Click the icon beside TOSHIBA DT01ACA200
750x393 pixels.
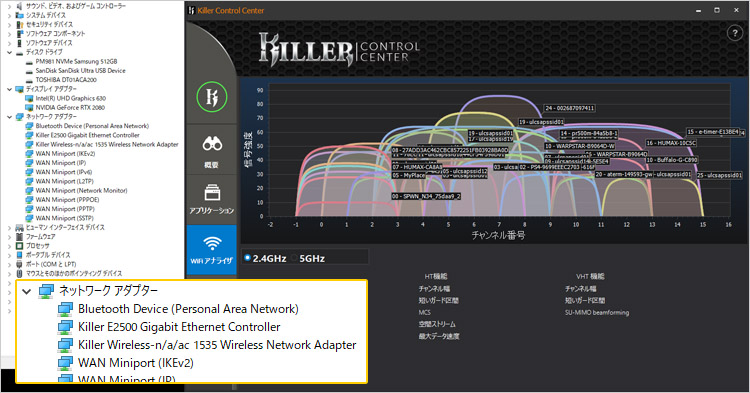coord(29,80)
